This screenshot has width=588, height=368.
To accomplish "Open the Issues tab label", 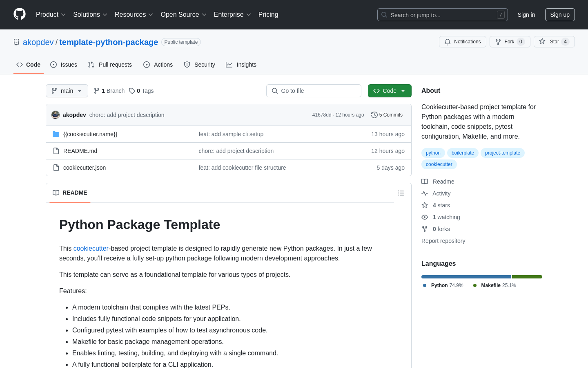I will (69, 65).
